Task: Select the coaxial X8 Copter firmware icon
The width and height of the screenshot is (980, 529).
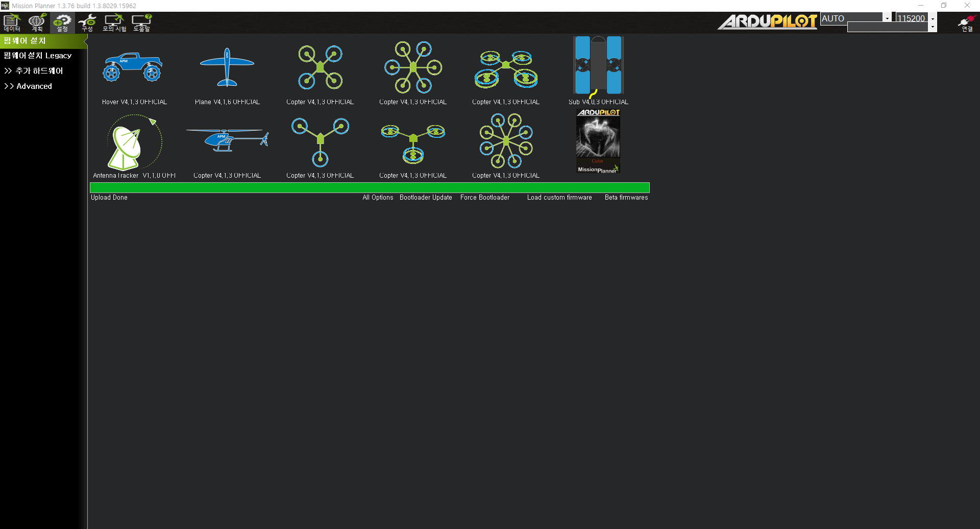Action: tap(506, 68)
